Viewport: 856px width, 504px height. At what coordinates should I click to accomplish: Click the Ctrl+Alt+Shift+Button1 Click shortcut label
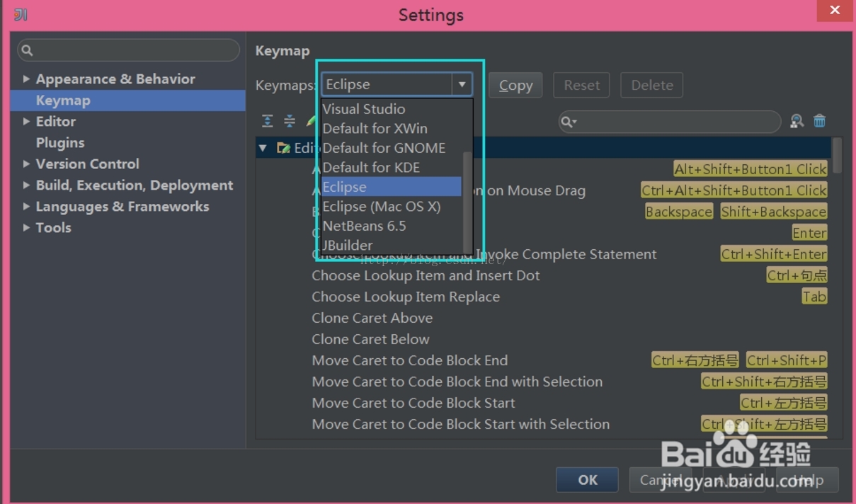pos(734,190)
